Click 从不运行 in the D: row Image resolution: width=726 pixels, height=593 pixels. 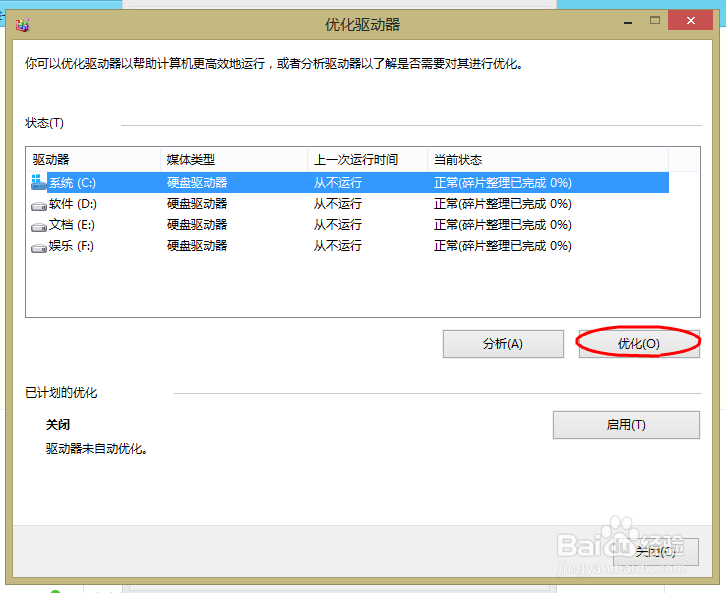point(338,204)
